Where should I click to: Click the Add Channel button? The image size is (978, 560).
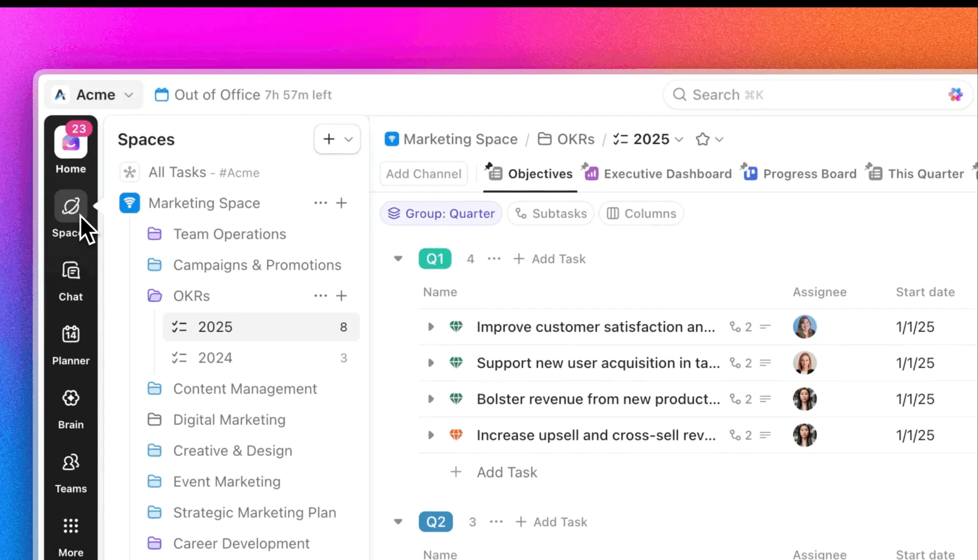[423, 174]
